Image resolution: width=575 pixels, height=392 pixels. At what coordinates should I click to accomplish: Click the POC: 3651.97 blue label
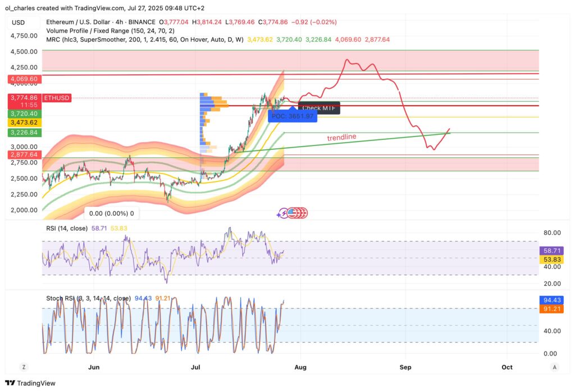pos(293,116)
